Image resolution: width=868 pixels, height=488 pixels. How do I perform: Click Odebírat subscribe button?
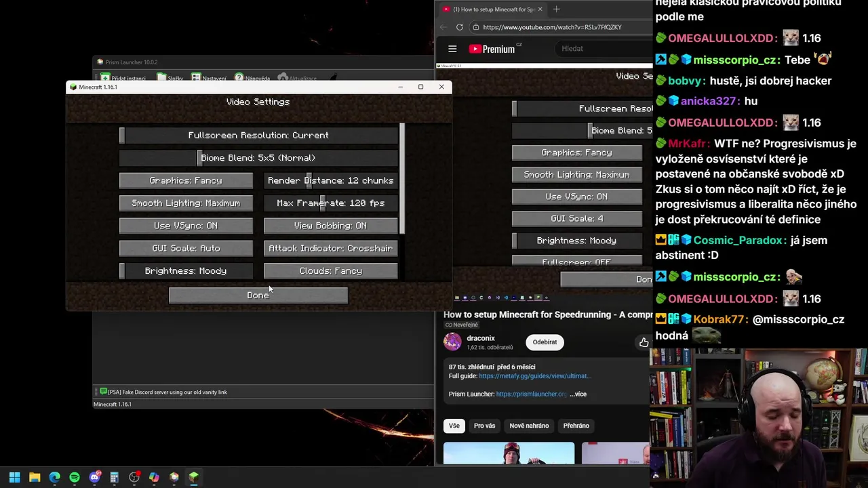pyautogui.click(x=545, y=342)
